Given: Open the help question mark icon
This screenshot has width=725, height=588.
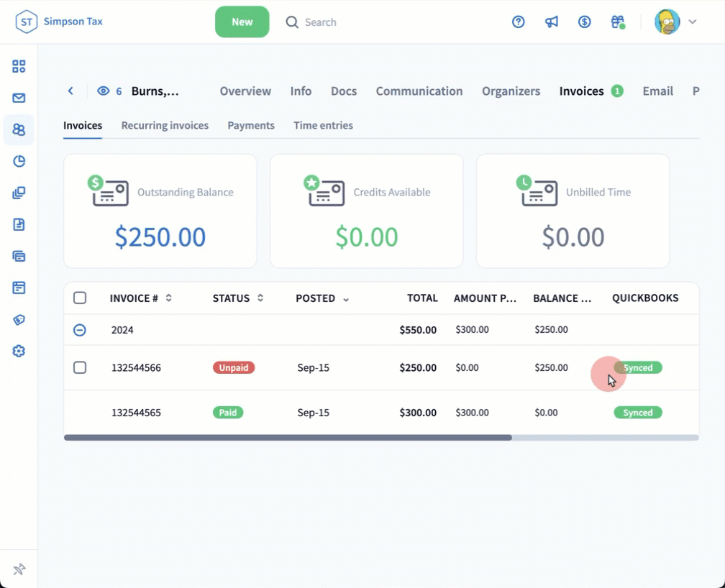Looking at the screenshot, I should 519,22.
